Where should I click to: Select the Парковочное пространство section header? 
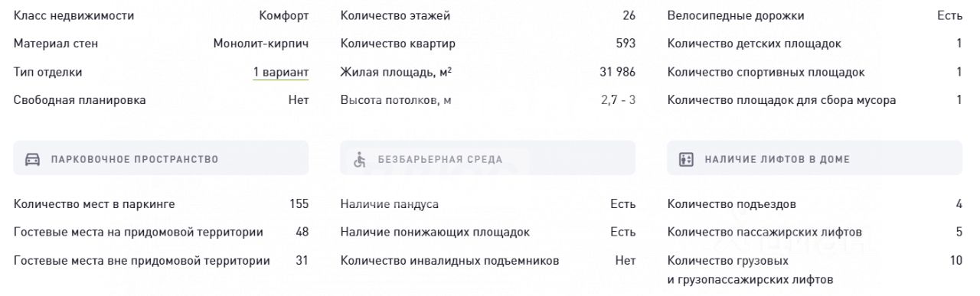click(x=162, y=158)
